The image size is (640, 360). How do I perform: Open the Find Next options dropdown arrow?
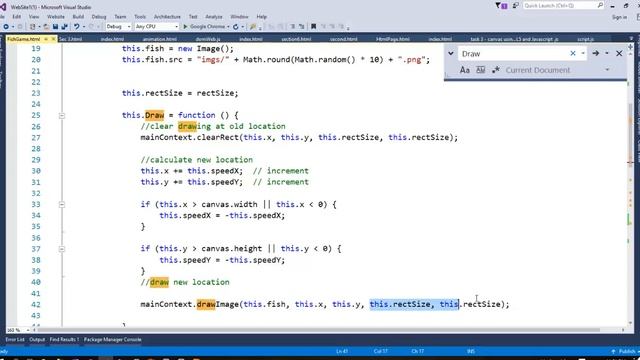tap(607, 53)
